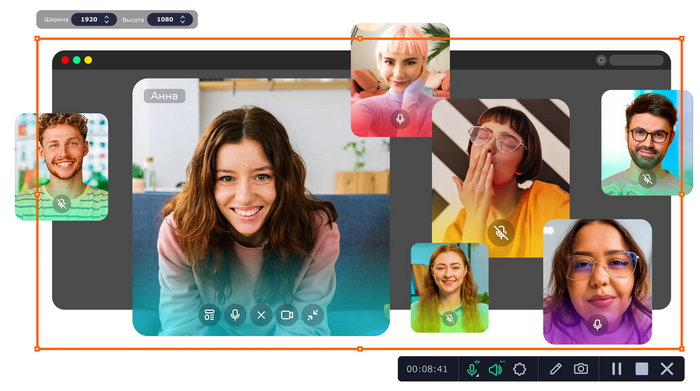Take a screenshot with the camera icon
Viewport: 700px width, 391px height.
tap(581, 369)
